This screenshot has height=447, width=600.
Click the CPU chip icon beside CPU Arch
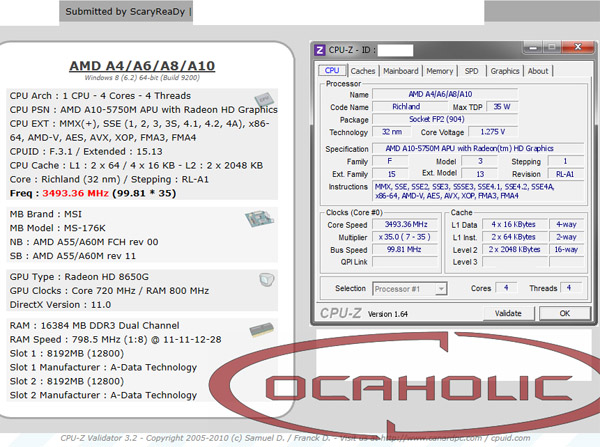point(264,99)
